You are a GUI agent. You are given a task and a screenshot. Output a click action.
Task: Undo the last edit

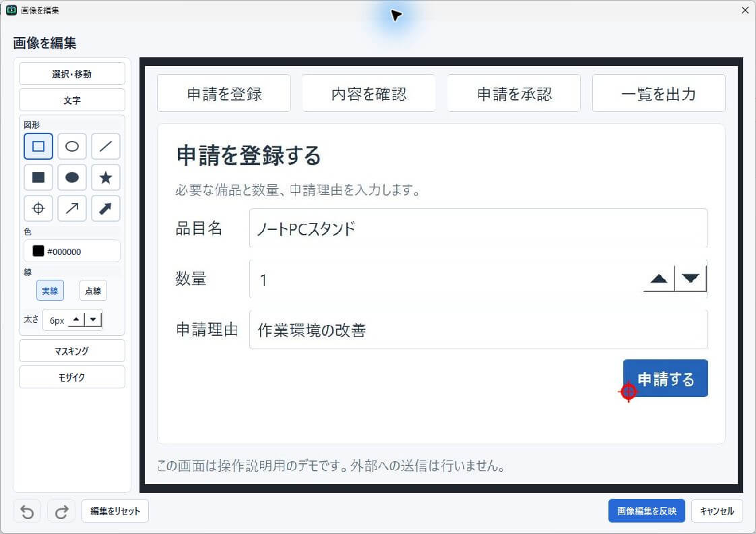[x=27, y=511]
